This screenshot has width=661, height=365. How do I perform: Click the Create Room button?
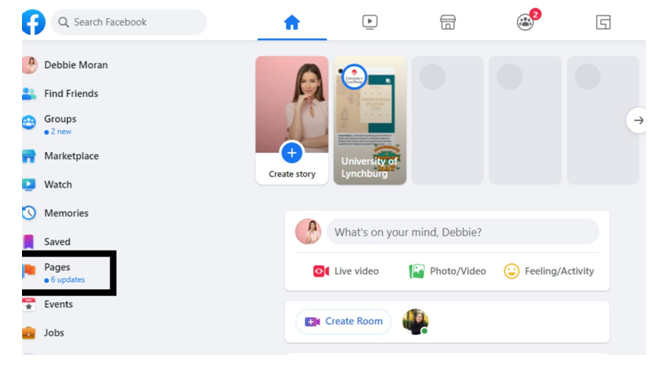(344, 322)
